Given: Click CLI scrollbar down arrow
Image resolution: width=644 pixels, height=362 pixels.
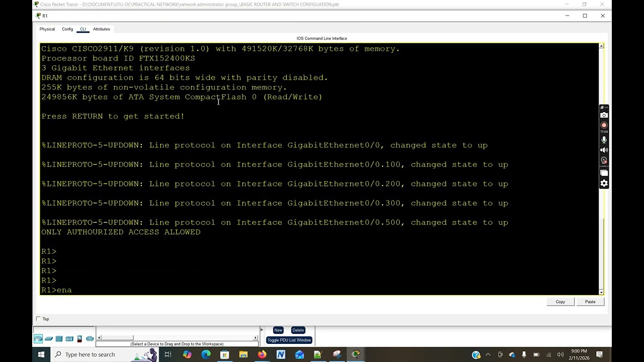Looking at the screenshot, I should [x=601, y=292].
